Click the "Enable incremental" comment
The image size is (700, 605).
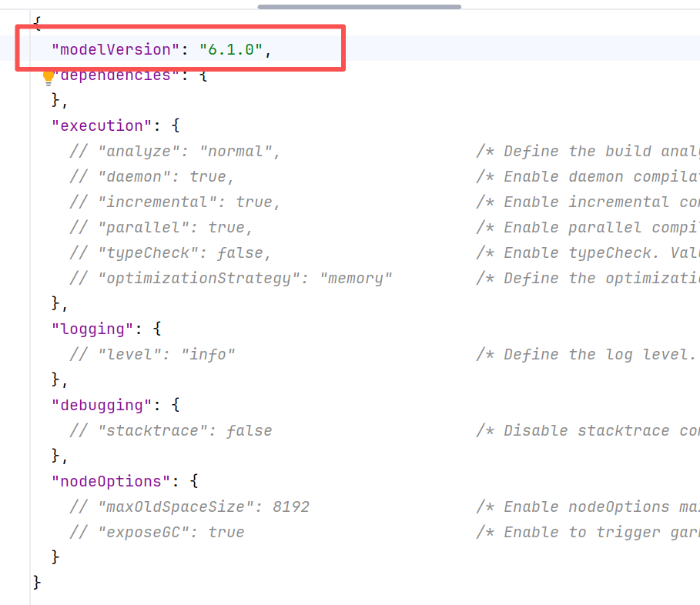[588, 202]
